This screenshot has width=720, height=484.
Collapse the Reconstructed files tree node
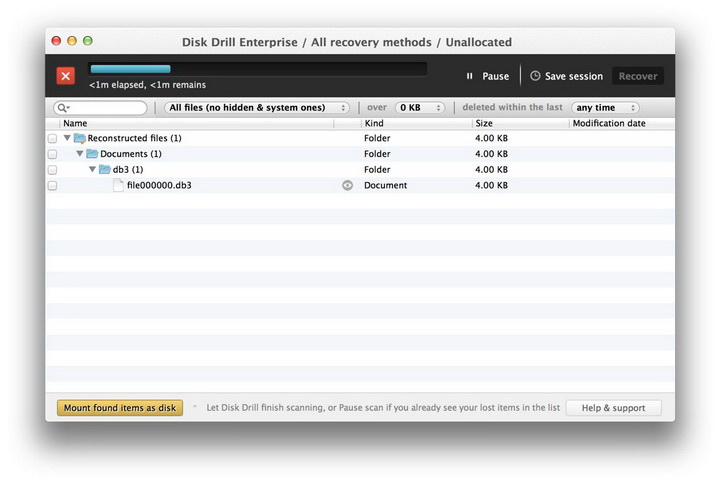[68, 139]
